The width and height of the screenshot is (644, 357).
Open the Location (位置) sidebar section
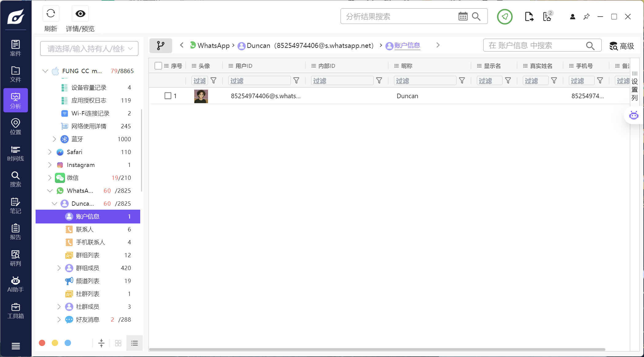pyautogui.click(x=16, y=126)
